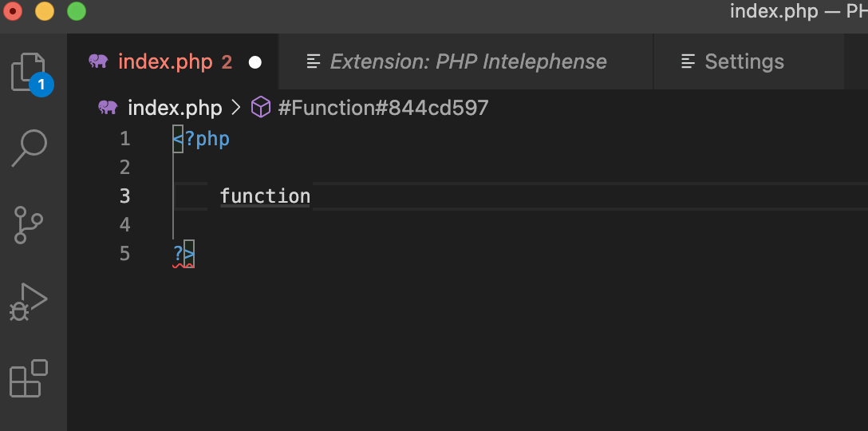Screen dimensions: 868x431
Task: Open the Search view magnifier icon
Action: point(30,148)
